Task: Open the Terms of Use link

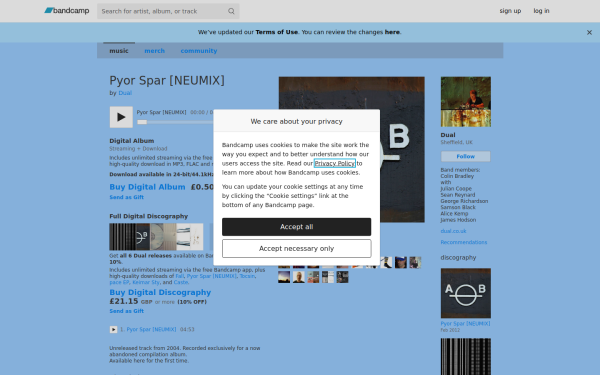Action: tap(277, 32)
